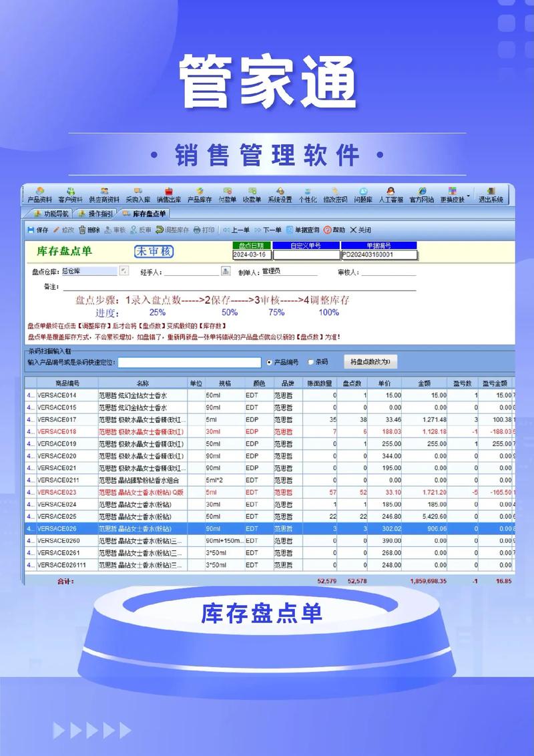The image size is (534, 756).
Task: Open the 盘点仓库 picker button
Action: [124, 271]
